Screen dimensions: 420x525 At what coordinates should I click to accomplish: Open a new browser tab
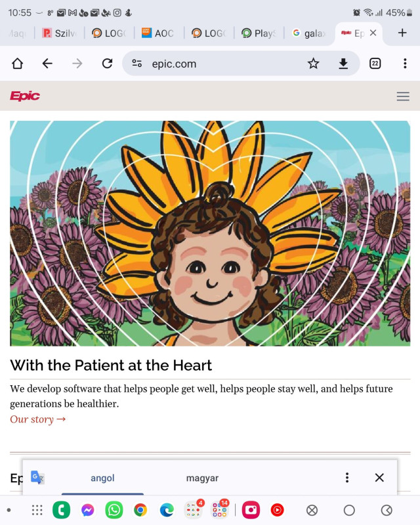click(402, 33)
